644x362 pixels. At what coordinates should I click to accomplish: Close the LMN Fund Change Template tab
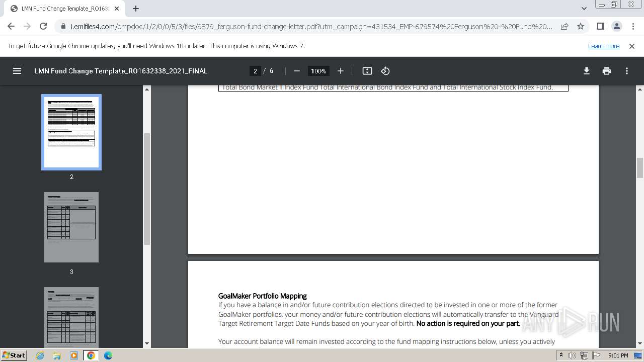pyautogui.click(x=117, y=9)
